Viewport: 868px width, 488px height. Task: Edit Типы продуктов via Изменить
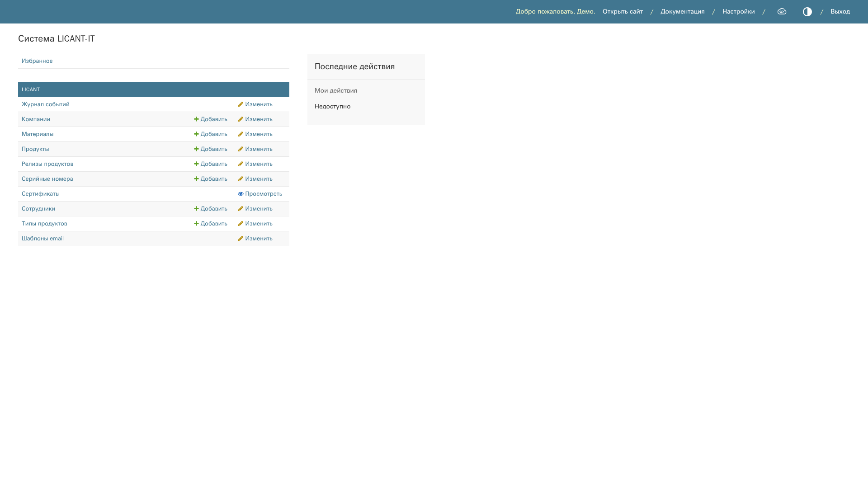(x=255, y=224)
